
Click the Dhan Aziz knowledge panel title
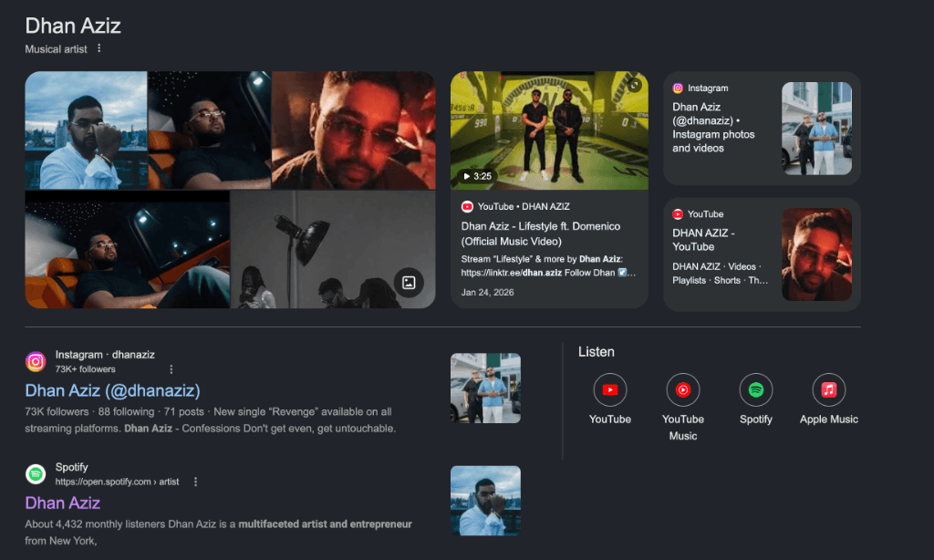(x=73, y=26)
